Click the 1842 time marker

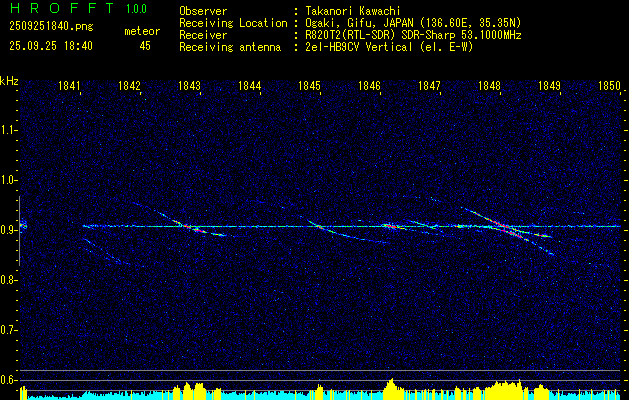tap(129, 85)
